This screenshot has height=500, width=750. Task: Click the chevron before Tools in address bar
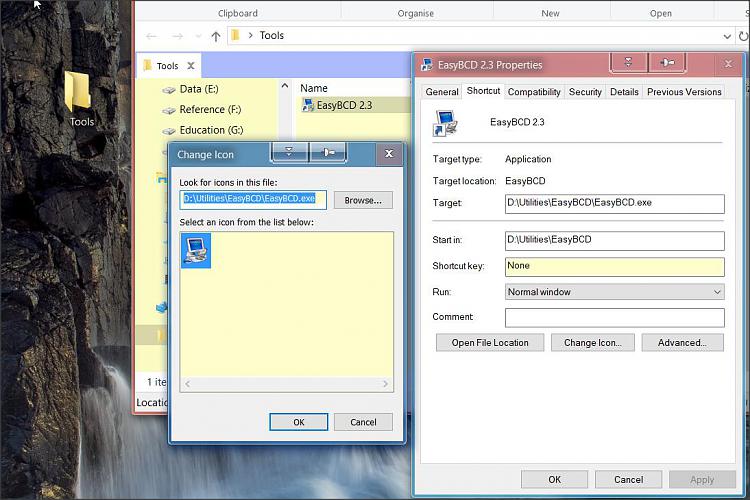(x=250, y=35)
